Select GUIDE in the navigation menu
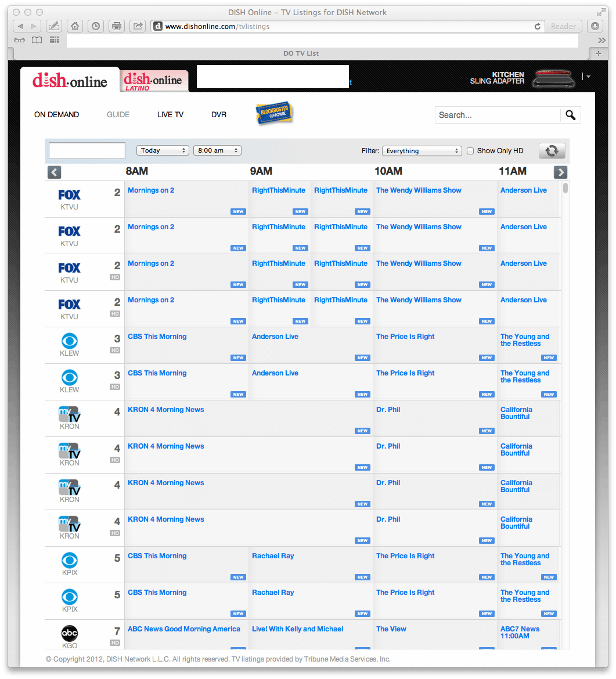The image size is (616, 679). coord(118,115)
